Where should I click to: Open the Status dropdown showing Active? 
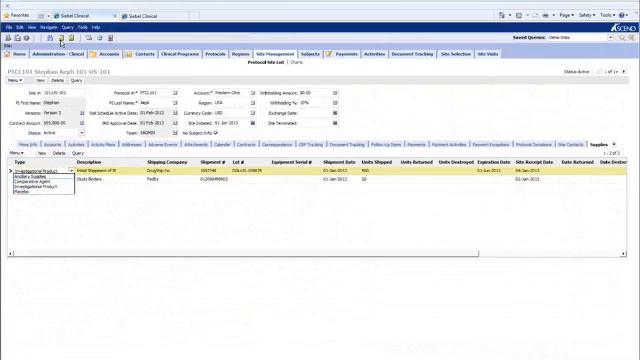coord(82,133)
